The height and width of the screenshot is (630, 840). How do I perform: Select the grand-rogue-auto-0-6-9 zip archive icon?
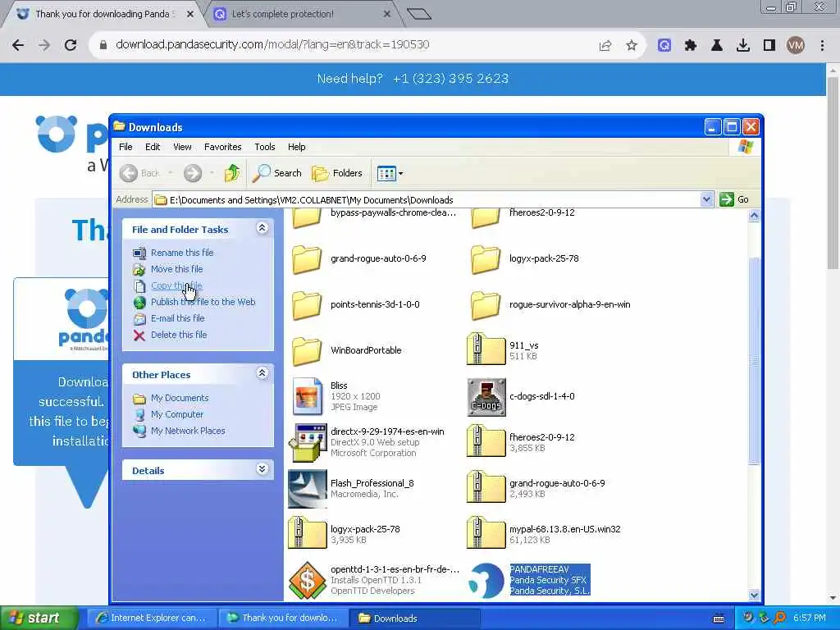tap(486, 486)
